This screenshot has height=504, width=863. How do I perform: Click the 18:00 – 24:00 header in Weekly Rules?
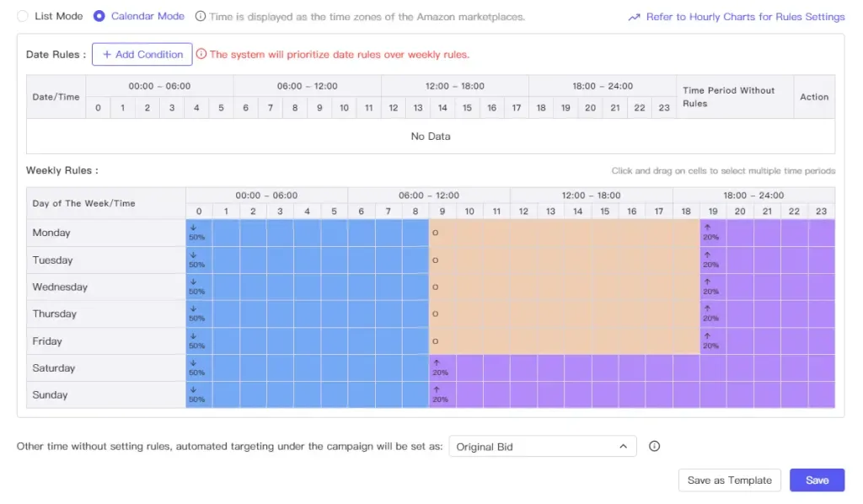click(x=753, y=196)
